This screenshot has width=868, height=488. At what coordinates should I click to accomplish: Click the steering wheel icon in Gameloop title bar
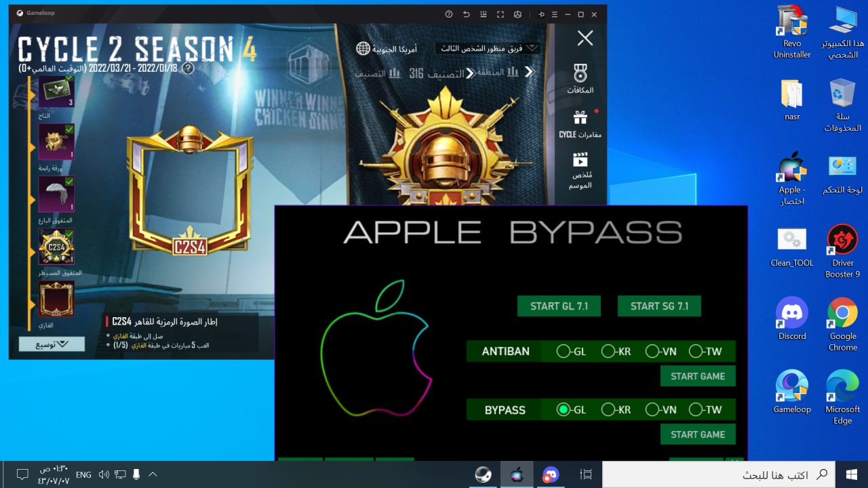[x=517, y=14]
